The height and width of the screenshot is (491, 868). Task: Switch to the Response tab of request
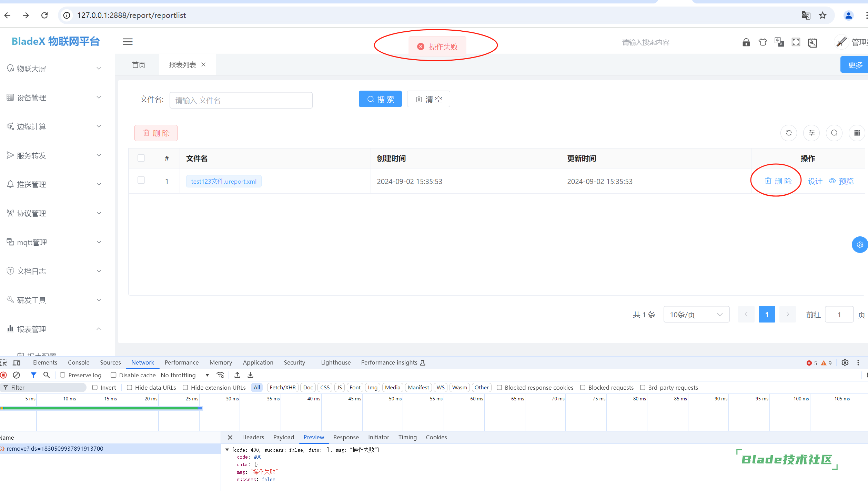[346, 437]
